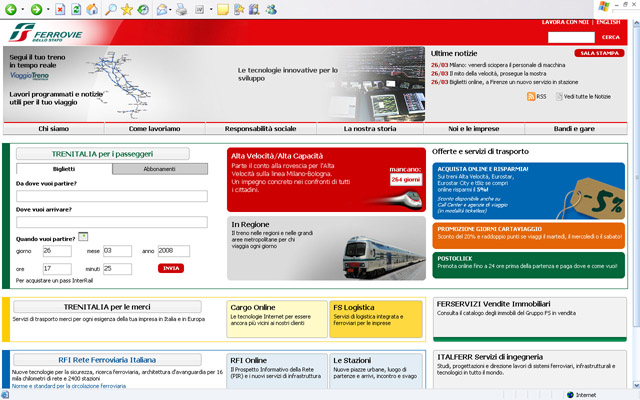Image resolution: width=640 pixels, height=400 pixels.
Task: Open Forward button history dropdown arrow
Action: 47,10
